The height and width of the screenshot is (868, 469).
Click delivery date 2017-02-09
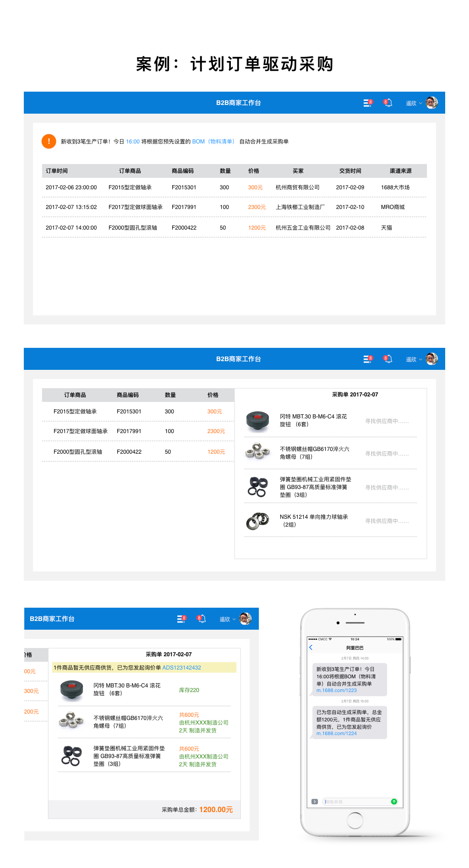350,187
